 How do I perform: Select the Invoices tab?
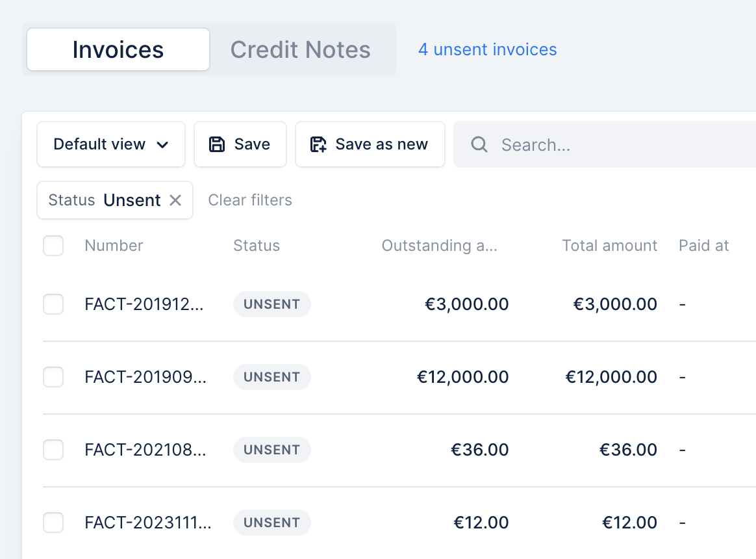[118, 49]
